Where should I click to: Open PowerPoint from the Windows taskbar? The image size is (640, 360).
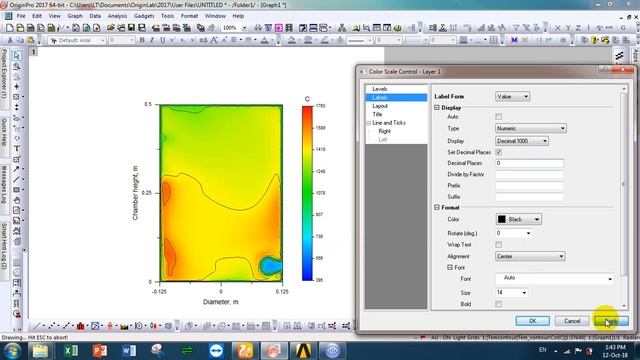100,350
